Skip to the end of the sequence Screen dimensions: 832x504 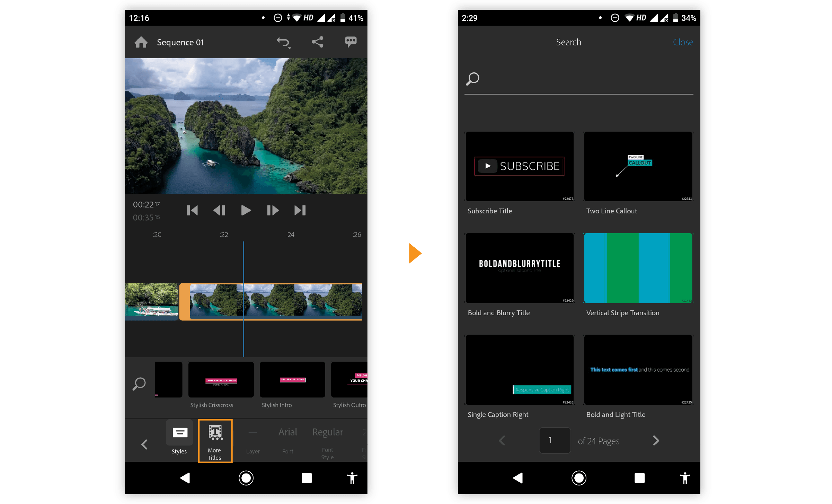[300, 210]
